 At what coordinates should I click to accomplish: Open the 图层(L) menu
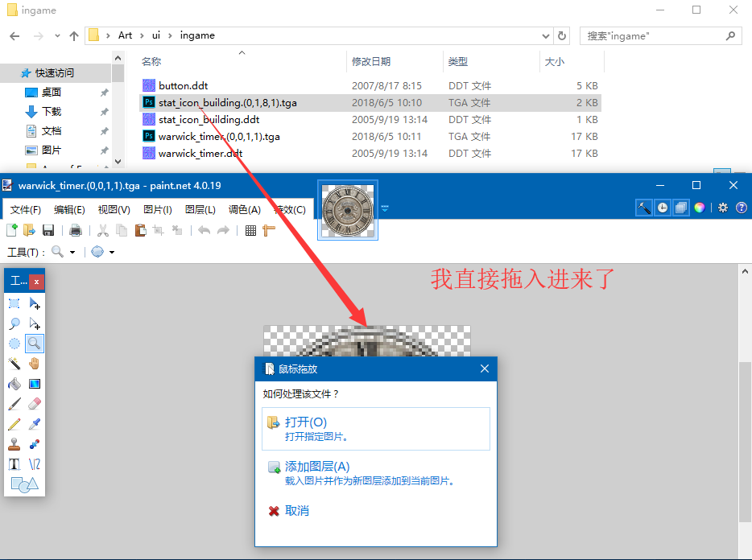(x=200, y=209)
